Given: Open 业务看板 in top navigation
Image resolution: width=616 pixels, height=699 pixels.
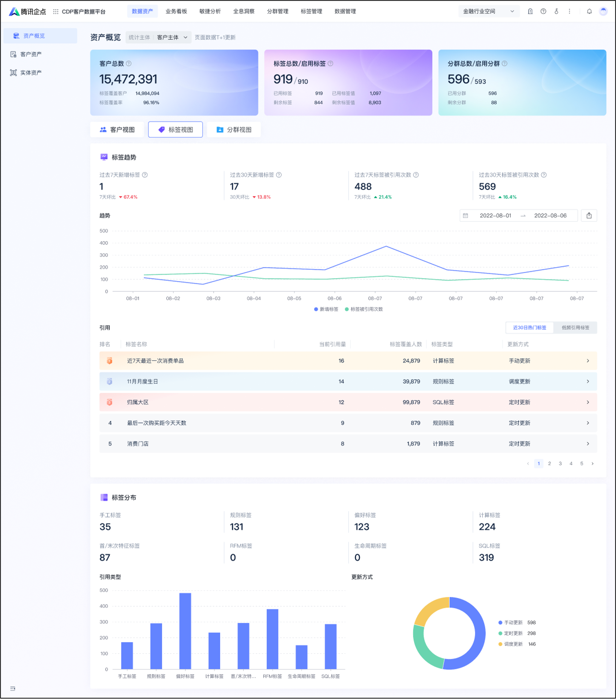Looking at the screenshot, I should [x=176, y=11].
